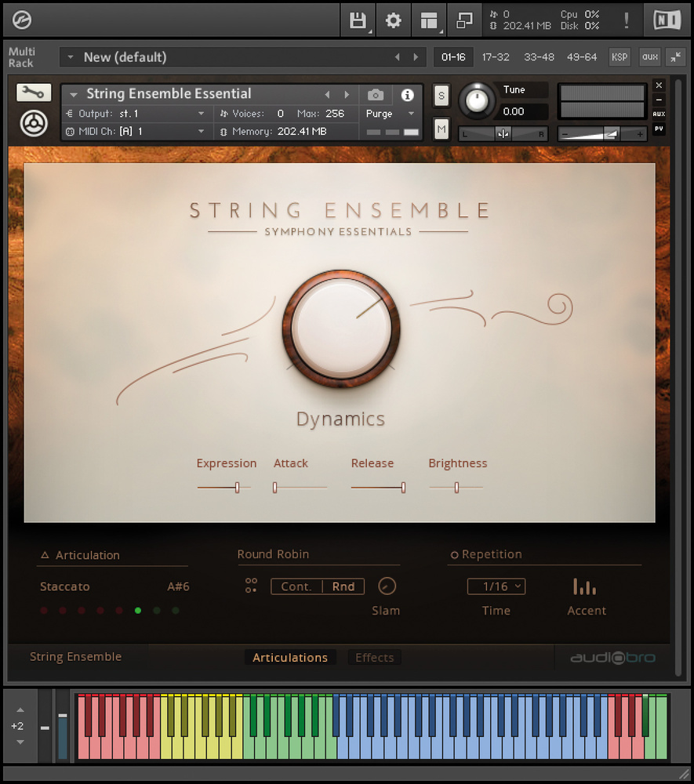694x784 pixels.
Task: Expand the MIDI Ch channel dropdown
Action: click(x=135, y=132)
